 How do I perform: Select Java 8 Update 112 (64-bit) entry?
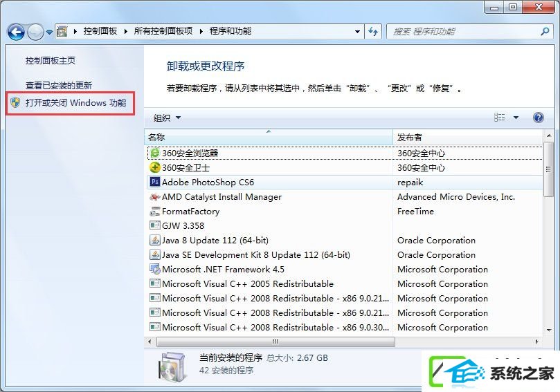tap(215, 241)
